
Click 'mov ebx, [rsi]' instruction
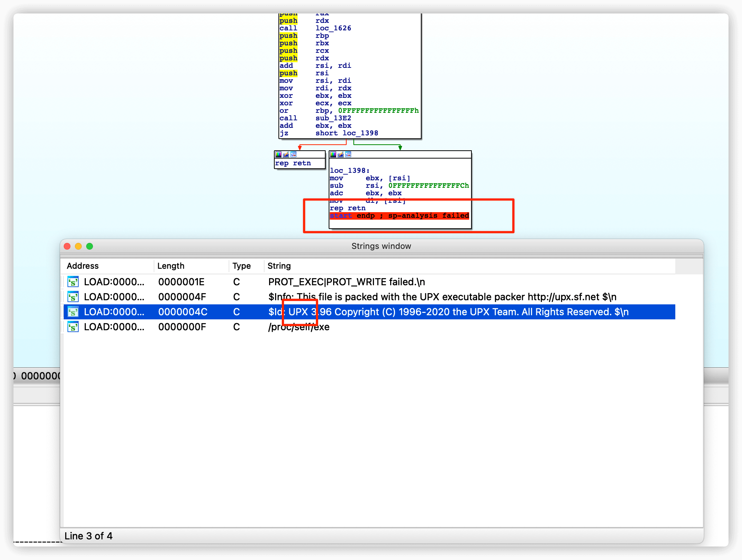[370, 178]
